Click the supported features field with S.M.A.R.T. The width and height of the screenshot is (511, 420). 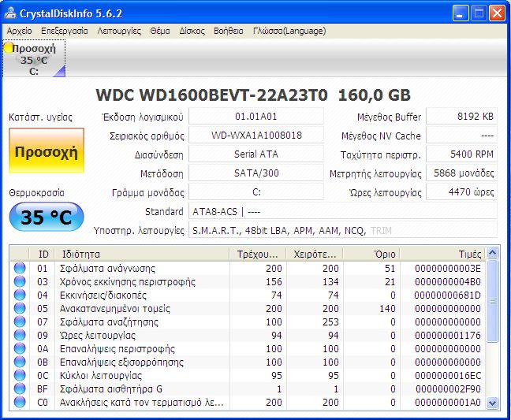(343, 231)
